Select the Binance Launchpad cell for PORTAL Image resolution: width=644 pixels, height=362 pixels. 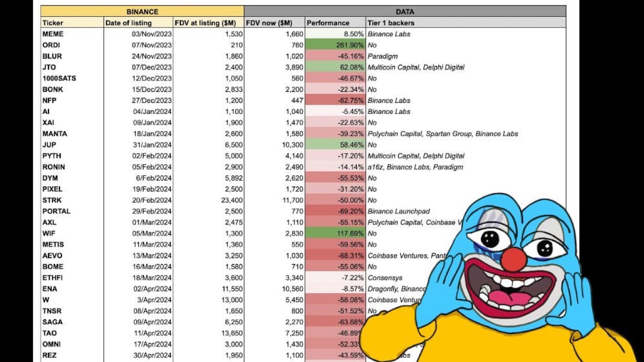399,211
